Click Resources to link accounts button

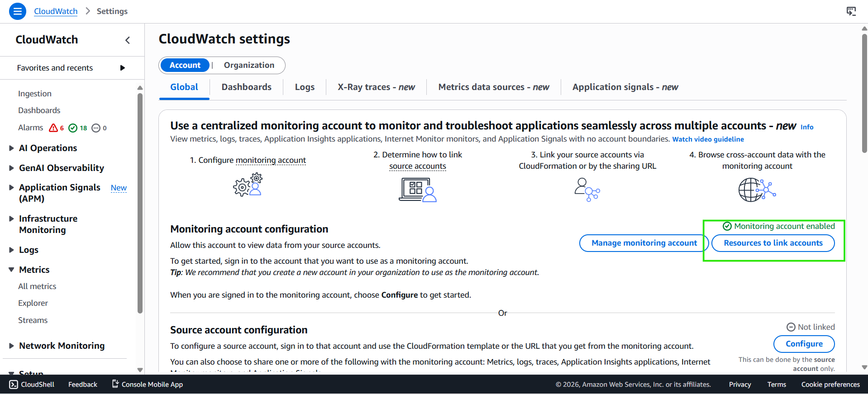[773, 243]
